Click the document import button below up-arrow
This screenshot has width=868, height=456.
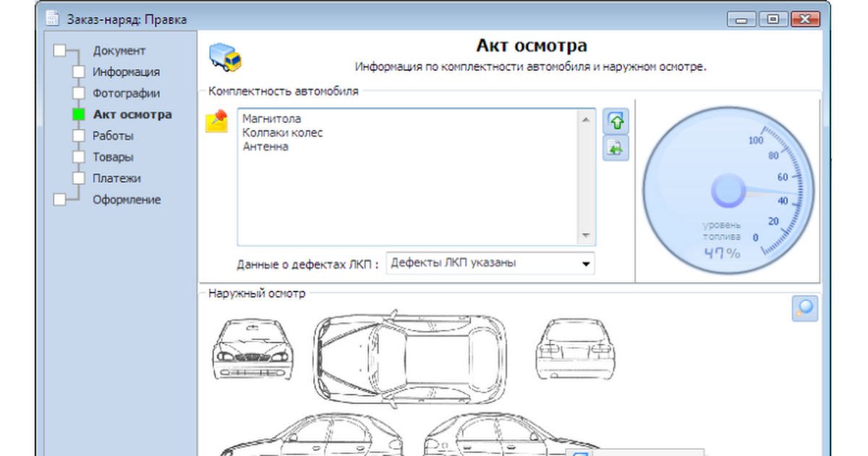click(616, 148)
